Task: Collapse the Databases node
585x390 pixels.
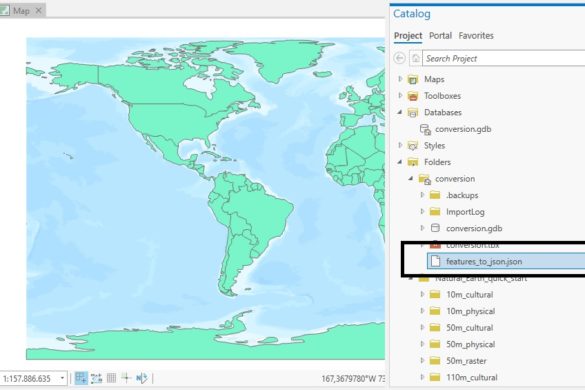Action: point(400,112)
